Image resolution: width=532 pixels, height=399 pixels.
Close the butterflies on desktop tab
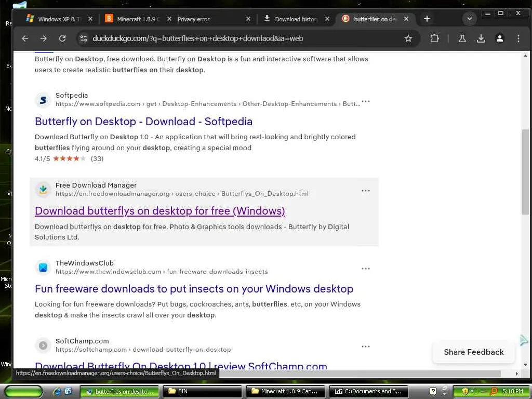click(x=406, y=19)
